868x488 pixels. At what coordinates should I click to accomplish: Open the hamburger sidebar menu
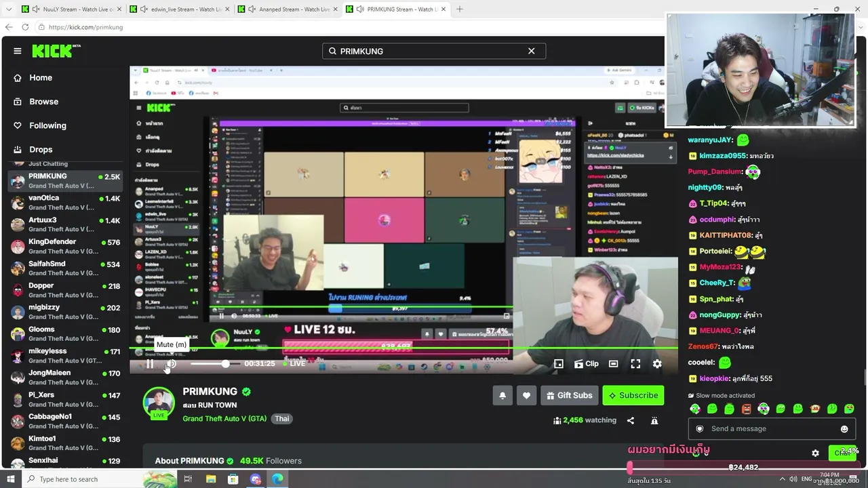[18, 51]
